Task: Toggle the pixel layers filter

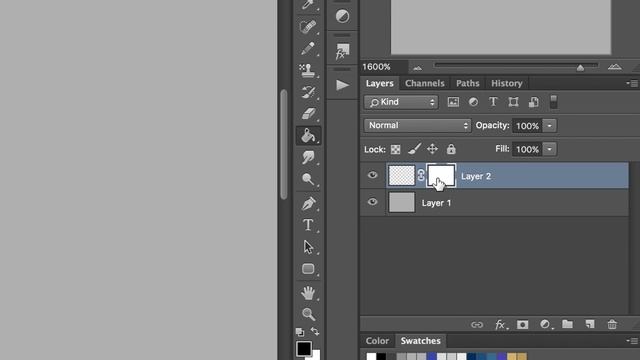Action: (453, 102)
